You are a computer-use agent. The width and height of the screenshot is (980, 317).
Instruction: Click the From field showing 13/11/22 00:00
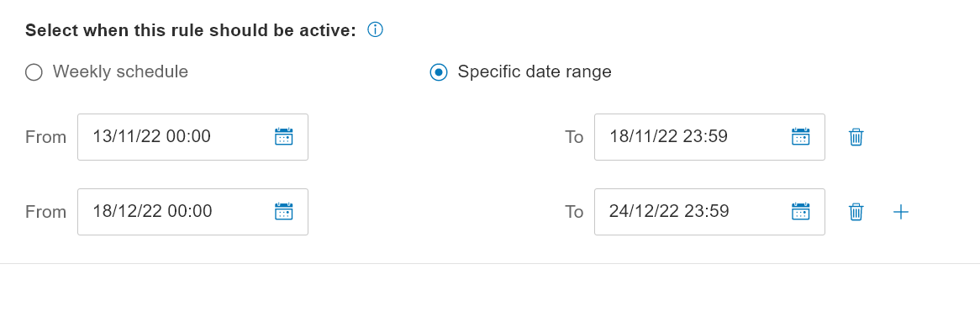tap(192, 137)
